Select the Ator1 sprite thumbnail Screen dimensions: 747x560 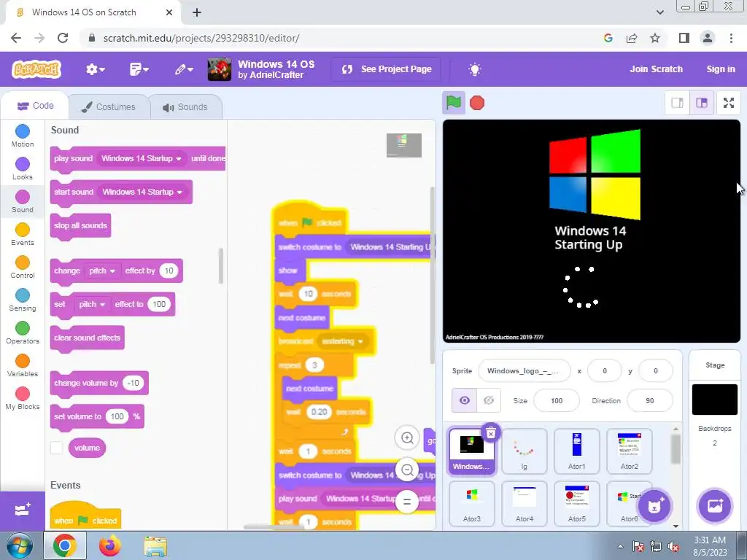576,451
